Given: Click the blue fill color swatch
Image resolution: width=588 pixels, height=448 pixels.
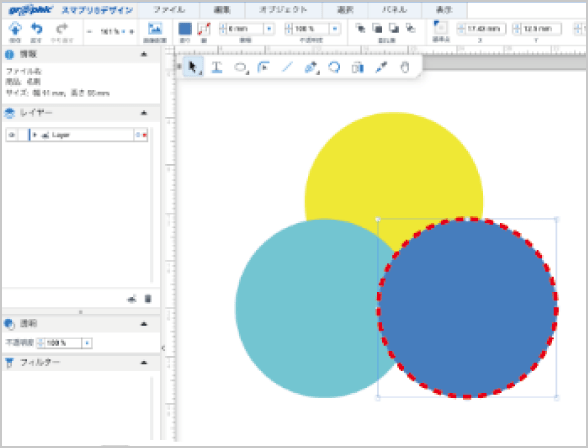Looking at the screenshot, I should coord(185,28).
